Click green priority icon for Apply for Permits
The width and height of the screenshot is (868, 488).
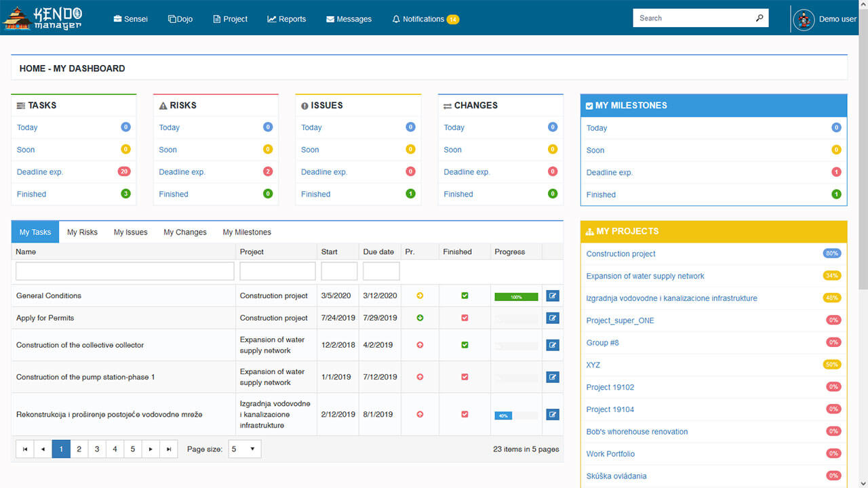click(420, 318)
